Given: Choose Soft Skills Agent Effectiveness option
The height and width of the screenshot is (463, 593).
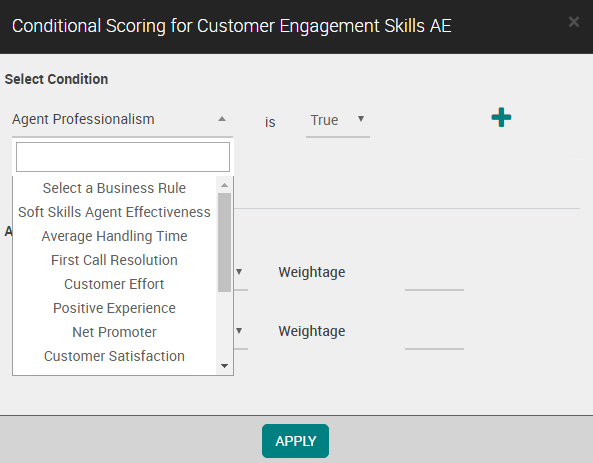Looking at the screenshot, I should click(x=114, y=212).
